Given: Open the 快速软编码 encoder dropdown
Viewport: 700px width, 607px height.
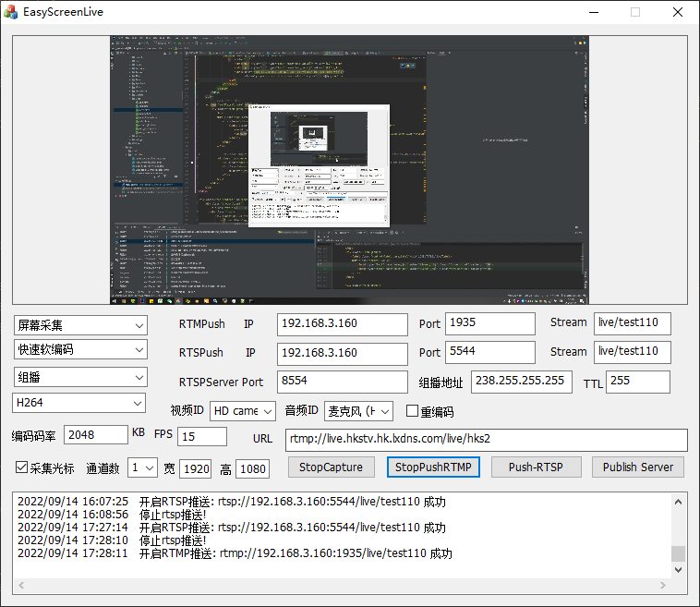Looking at the screenshot, I should (x=80, y=350).
